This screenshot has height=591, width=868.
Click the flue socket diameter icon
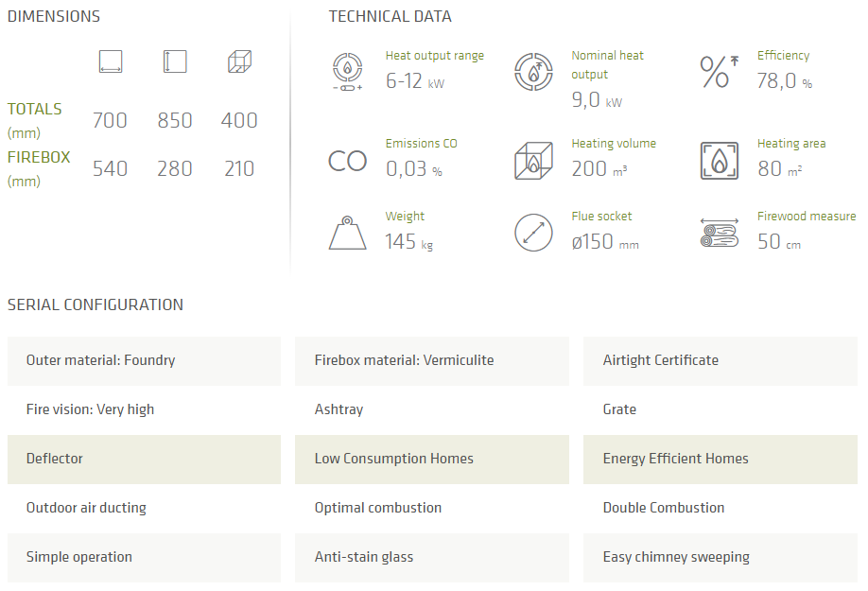(533, 233)
